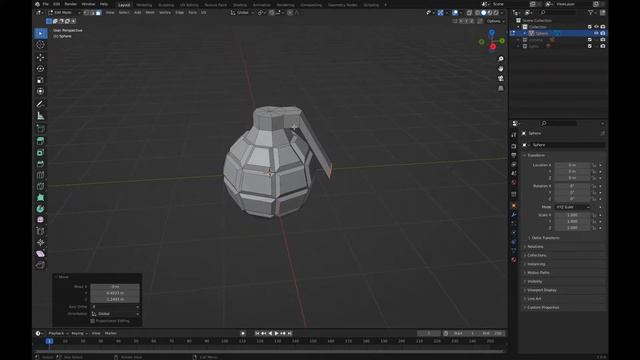Image resolution: width=640 pixels, height=360 pixels.
Task: Open the Vertex menu in viewport header
Action: tap(165, 13)
